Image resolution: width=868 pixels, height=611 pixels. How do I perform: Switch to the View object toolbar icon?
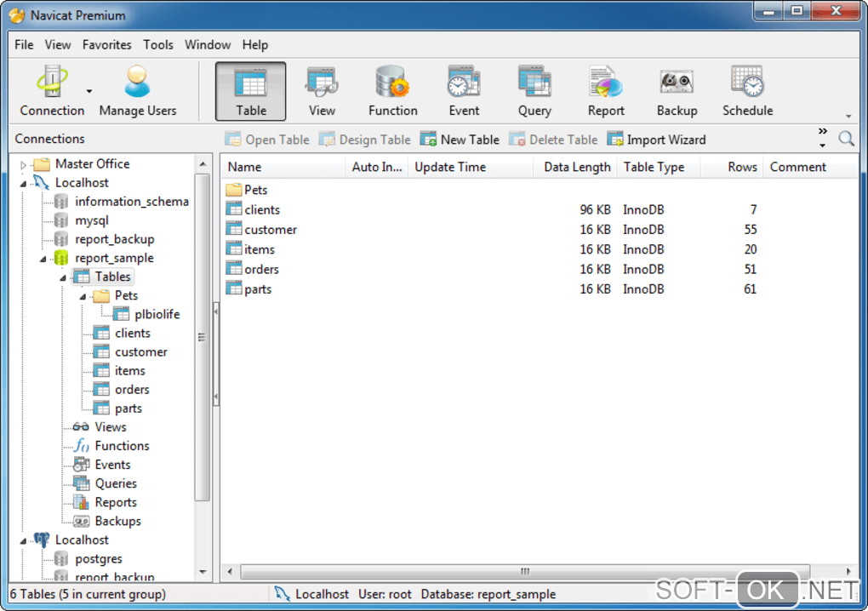click(322, 91)
